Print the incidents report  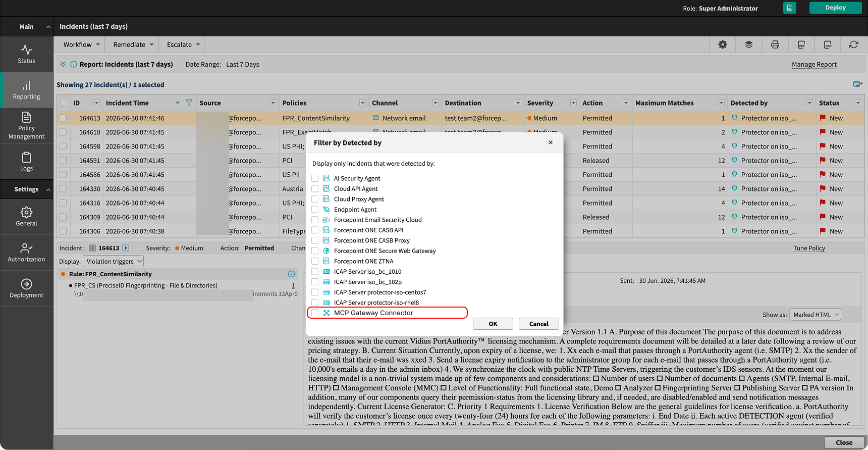pyautogui.click(x=775, y=44)
